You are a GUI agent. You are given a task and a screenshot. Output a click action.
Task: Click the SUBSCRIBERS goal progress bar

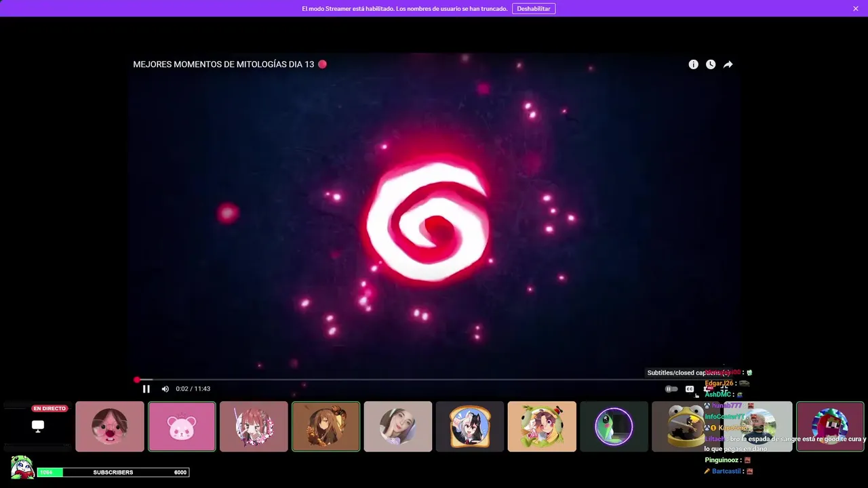coord(113,472)
